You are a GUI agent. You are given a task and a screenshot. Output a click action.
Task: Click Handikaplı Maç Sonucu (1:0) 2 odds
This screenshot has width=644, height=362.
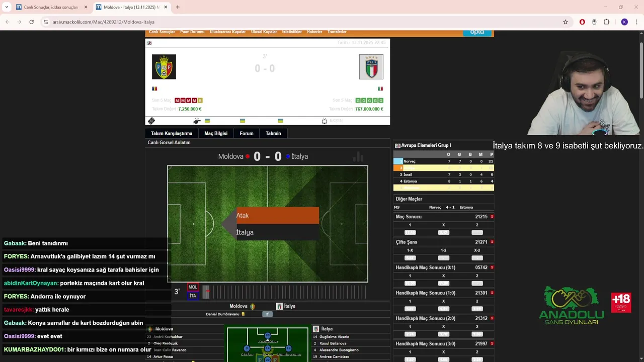coord(477,309)
